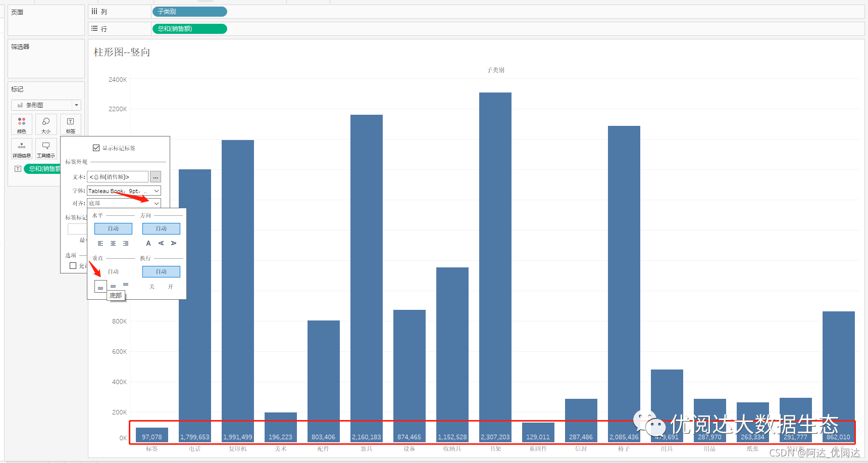Open the 颜色 (Color) marks card
The width and height of the screenshot is (868, 463).
pos(22,124)
